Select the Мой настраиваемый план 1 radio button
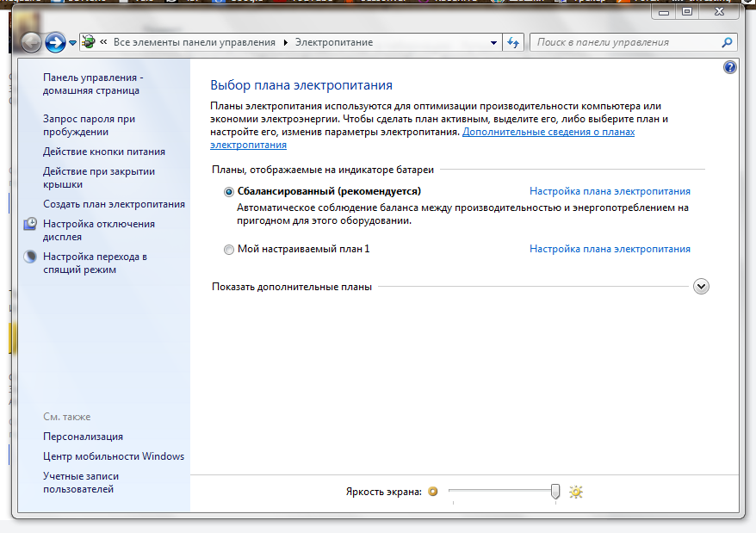756x533 pixels. pyautogui.click(x=228, y=250)
